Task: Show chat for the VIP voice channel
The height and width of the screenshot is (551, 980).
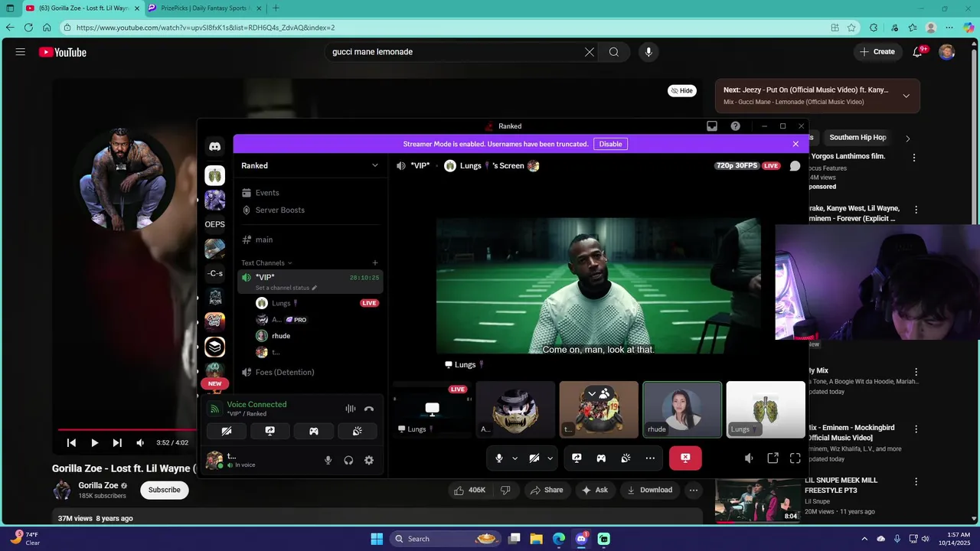Action: click(x=795, y=165)
